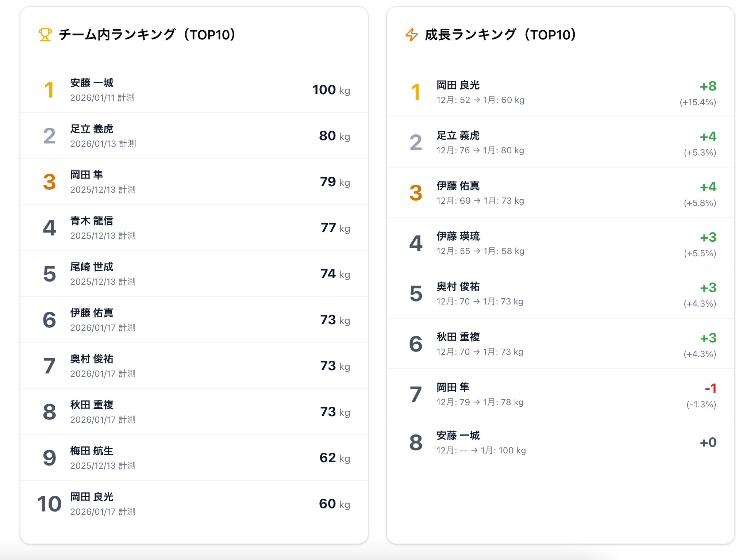The width and height of the screenshot is (754, 560).
Task: Click the チーム内ランキング（TOP10） heading
Action: point(147,35)
